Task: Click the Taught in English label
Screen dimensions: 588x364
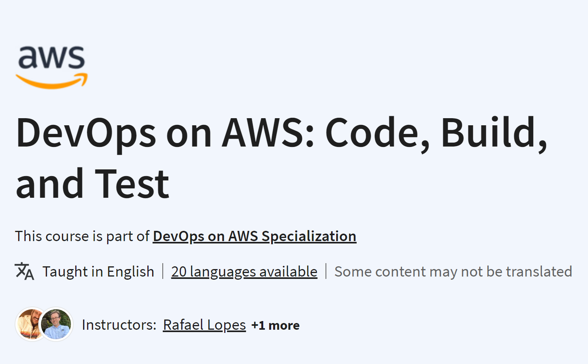Action: [x=98, y=271]
